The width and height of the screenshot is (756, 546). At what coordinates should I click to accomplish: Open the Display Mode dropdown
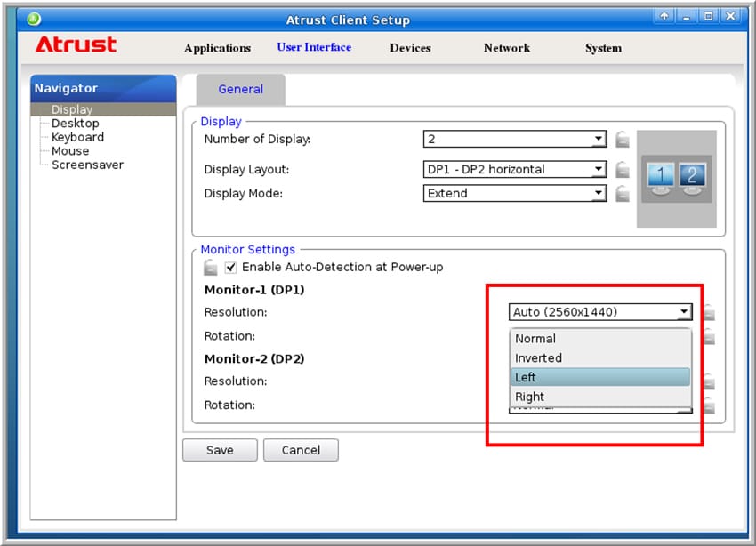pyautogui.click(x=514, y=194)
